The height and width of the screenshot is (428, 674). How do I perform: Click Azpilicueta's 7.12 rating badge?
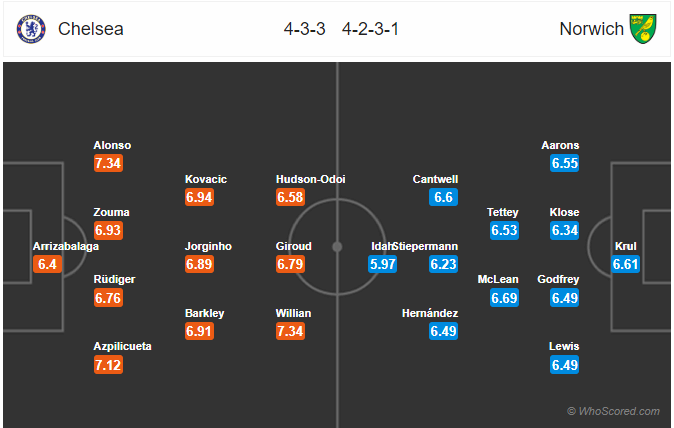click(108, 365)
